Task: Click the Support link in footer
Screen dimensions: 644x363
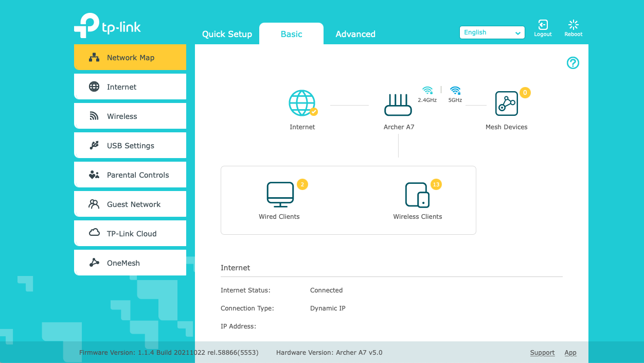Action: point(542,353)
